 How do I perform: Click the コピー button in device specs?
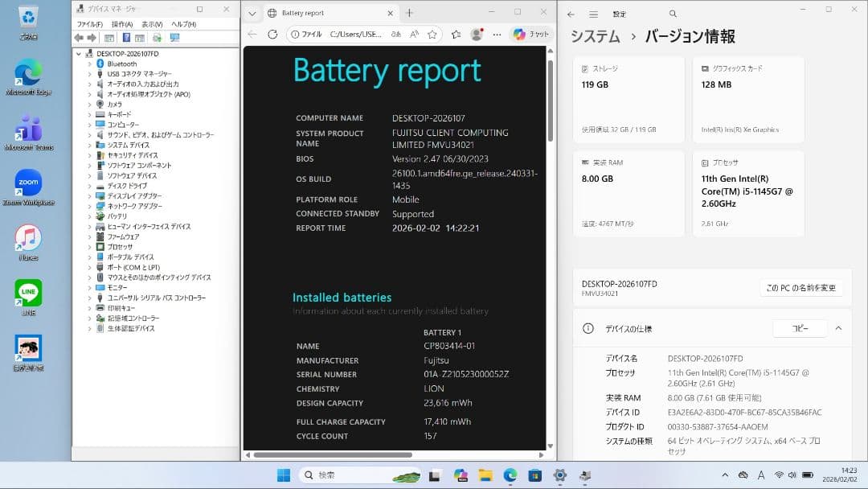coord(800,328)
